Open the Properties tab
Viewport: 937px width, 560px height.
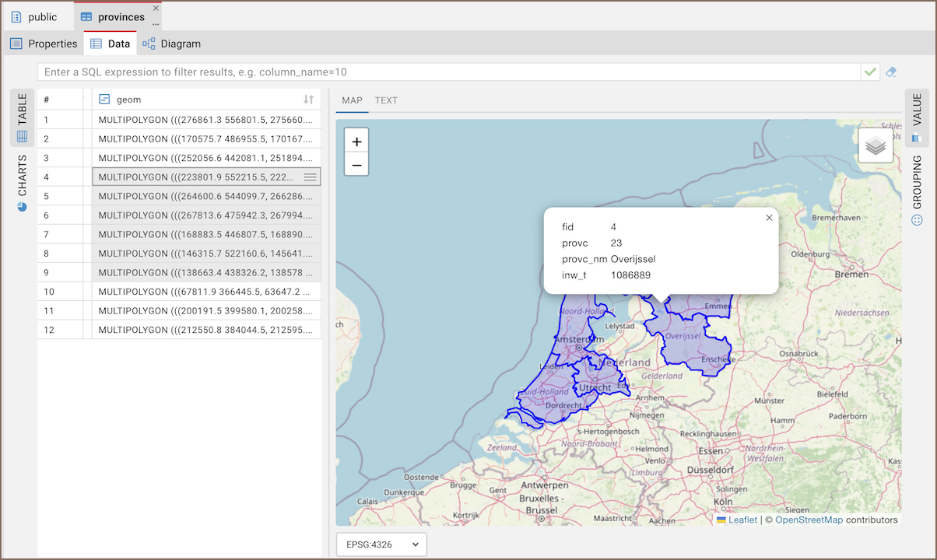[x=44, y=44]
